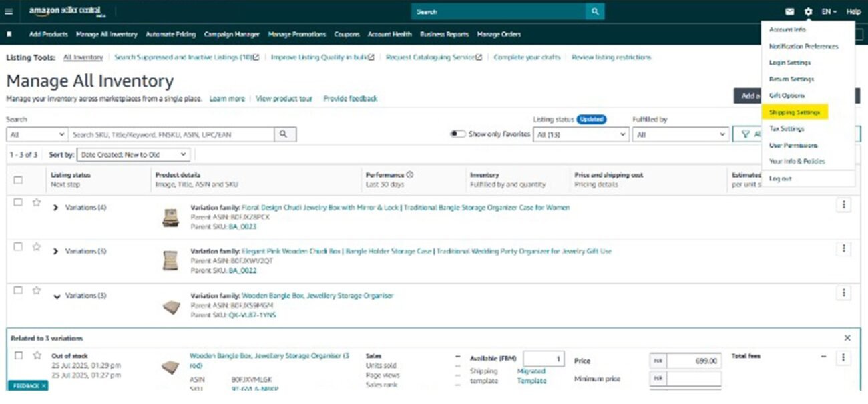Select the out of stock variation checkbox

[x=18, y=355]
